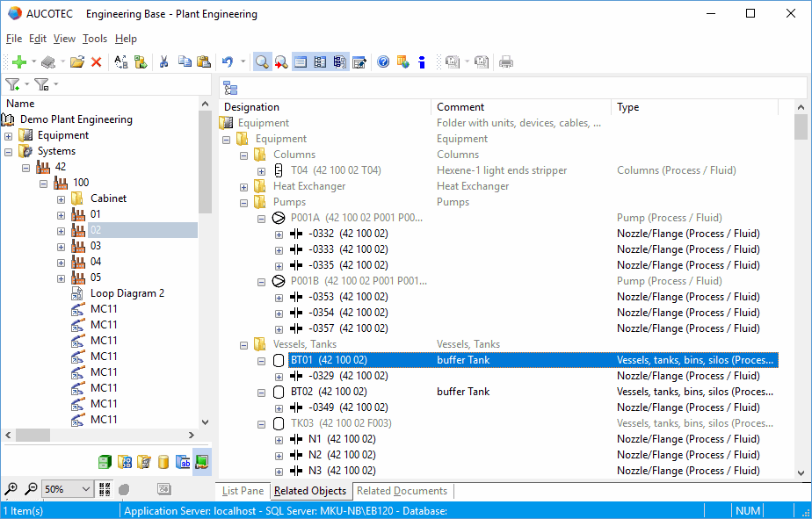Image resolution: width=812 pixels, height=519 pixels.
Task: Click the Paste clipboard icon
Action: pos(204,61)
